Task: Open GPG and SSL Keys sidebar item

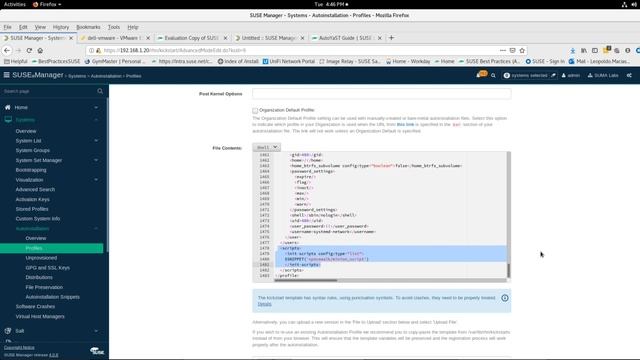Action: 47,268
